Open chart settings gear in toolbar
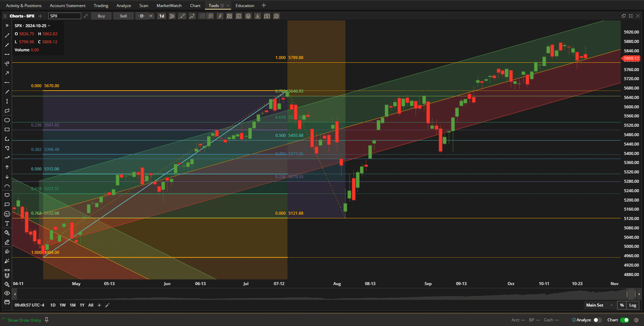Image resolution: width=644 pixels, height=326 pixels. pos(276,16)
